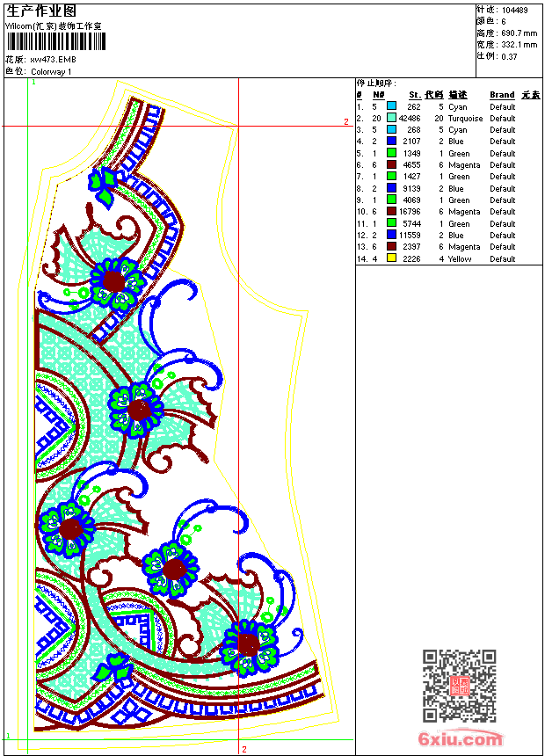Select the 'Wilcom(汇京)装饰工作室' studio name
Viewport: 545px width, 756px height.
pos(54,26)
